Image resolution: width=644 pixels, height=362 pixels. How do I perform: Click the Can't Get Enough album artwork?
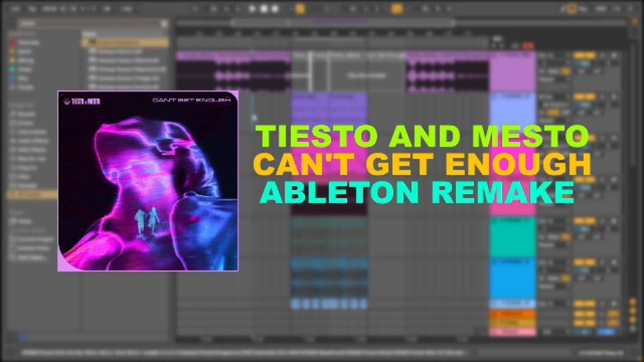tap(148, 181)
